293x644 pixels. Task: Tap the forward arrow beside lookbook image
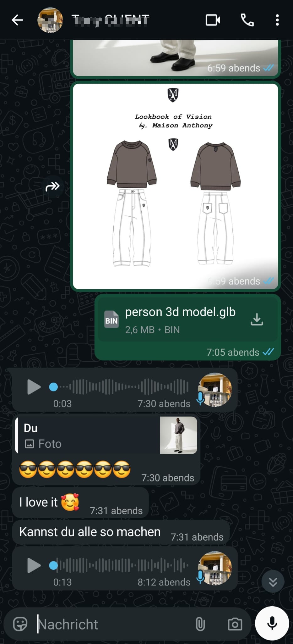point(52,186)
